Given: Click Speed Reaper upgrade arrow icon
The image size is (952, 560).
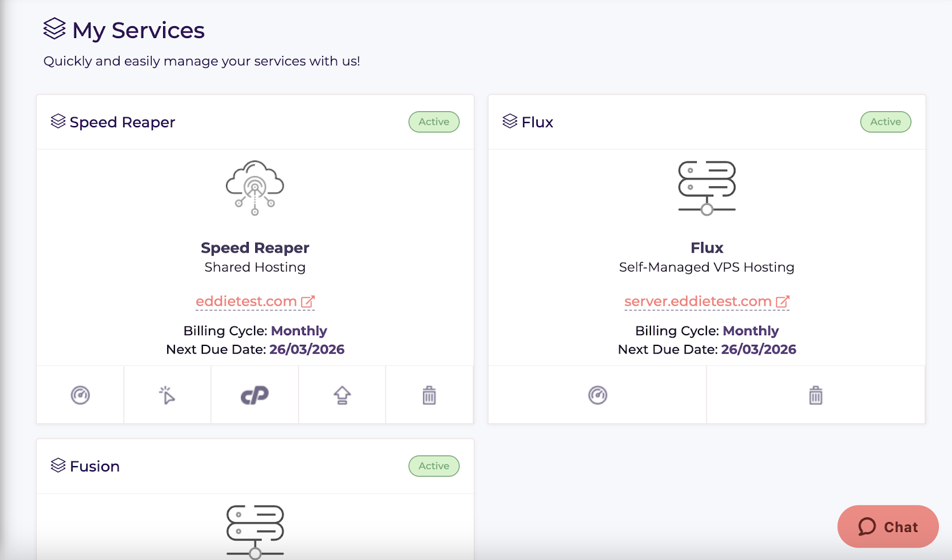Looking at the screenshot, I should click(x=342, y=395).
